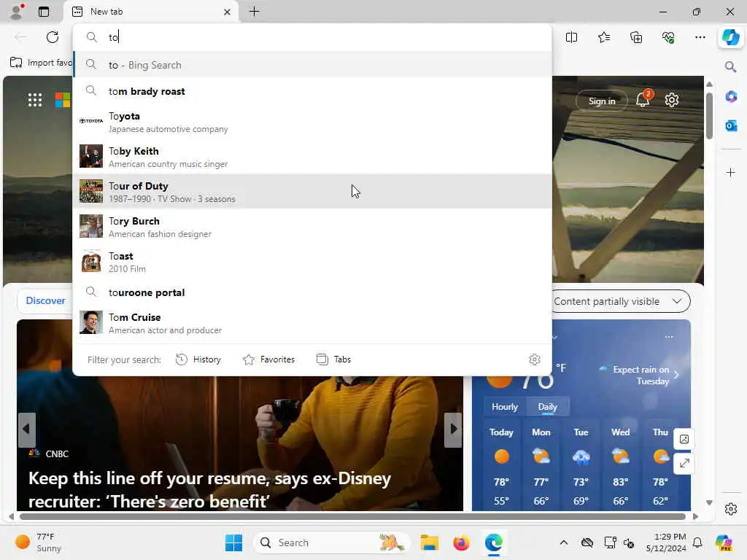This screenshot has width=747, height=560.
Task: Open a new tab with plus button
Action: pyautogui.click(x=255, y=12)
